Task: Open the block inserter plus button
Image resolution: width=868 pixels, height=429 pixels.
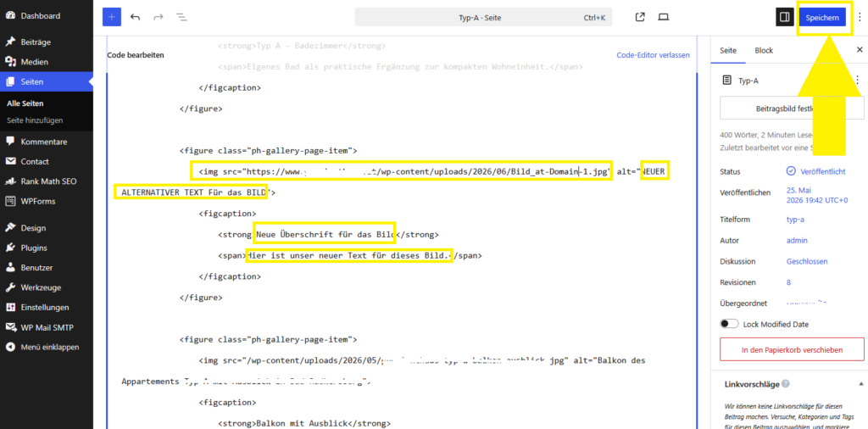Action: (111, 17)
